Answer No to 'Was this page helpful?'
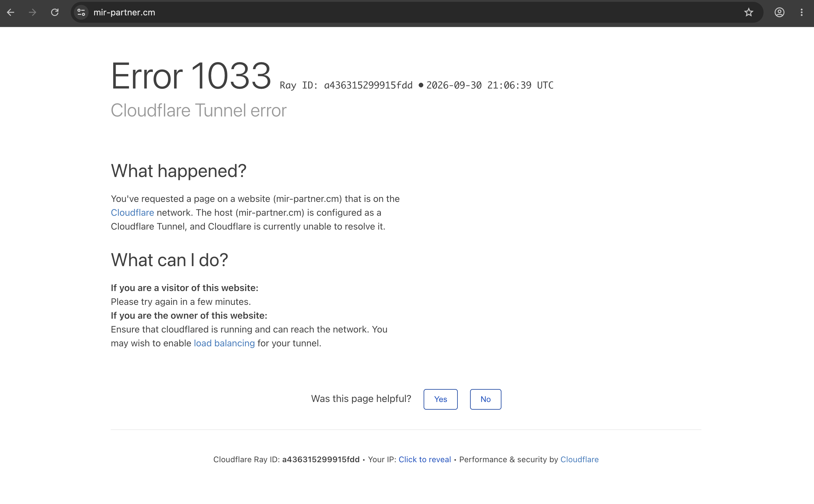Screen dimensions: 814x504 pyautogui.click(x=485, y=399)
